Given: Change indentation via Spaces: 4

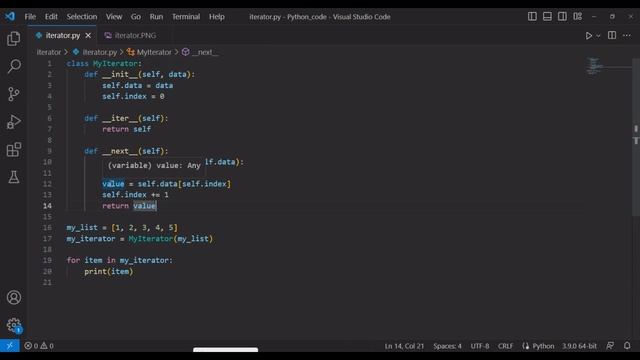Looking at the screenshot, I should [447, 346].
